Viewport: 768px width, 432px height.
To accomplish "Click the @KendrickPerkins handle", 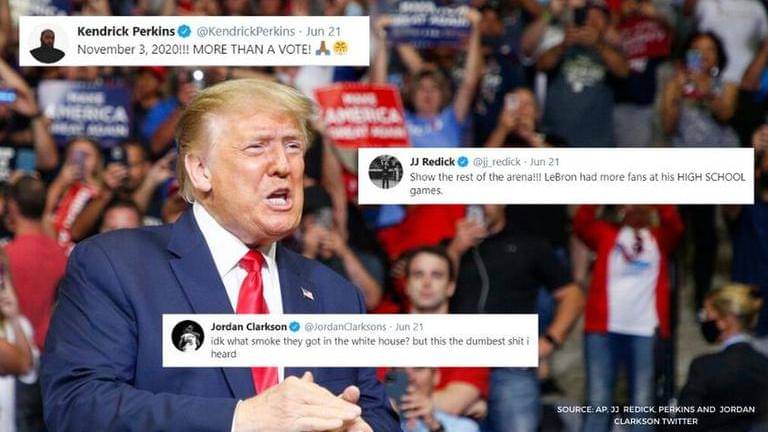I will [x=245, y=31].
